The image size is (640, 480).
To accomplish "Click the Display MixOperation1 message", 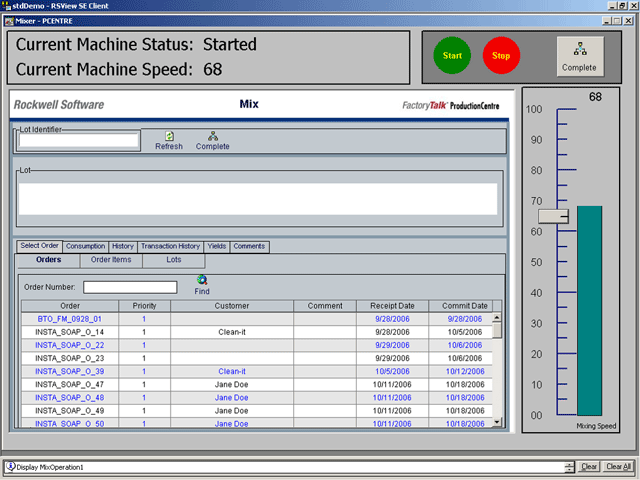I will point(50,467).
